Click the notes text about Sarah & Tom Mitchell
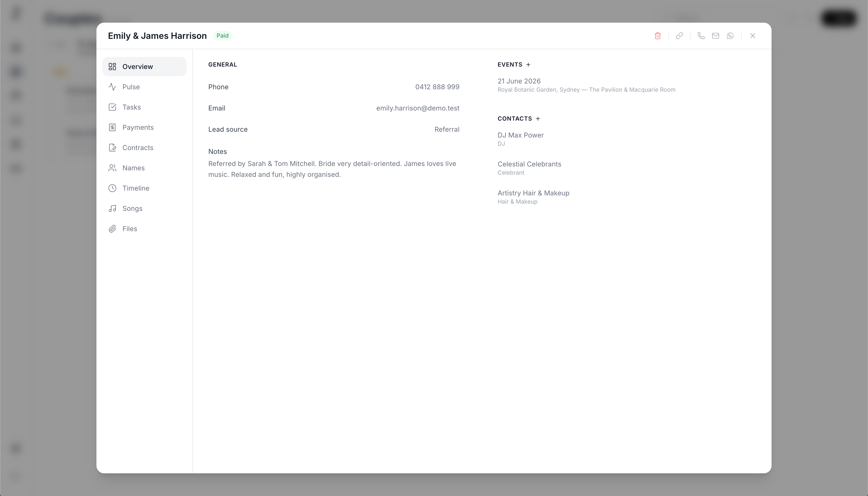The width and height of the screenshot is (868, 496). (332, 169)
